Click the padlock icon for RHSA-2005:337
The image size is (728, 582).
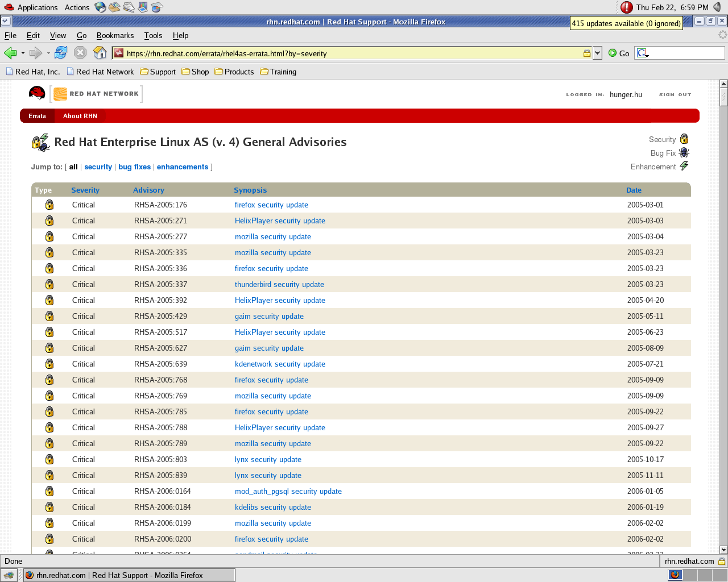point(49,284)
